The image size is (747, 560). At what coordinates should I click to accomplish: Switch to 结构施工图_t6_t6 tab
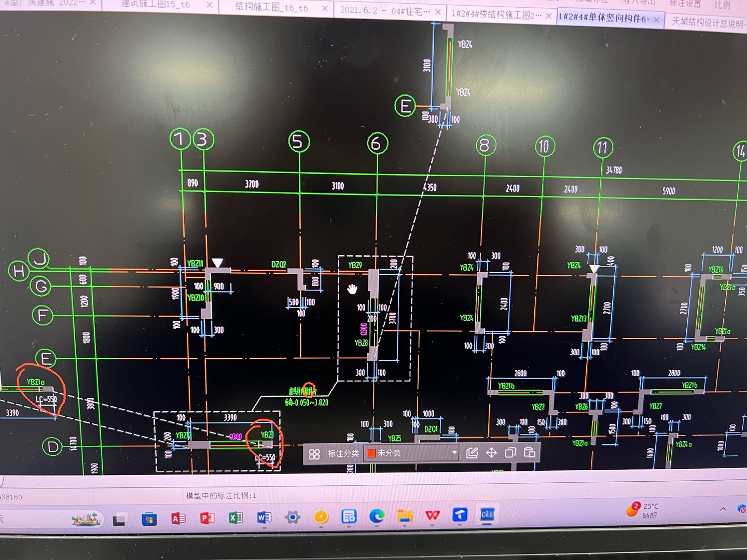pyautogui.click(x=271, y=7)
